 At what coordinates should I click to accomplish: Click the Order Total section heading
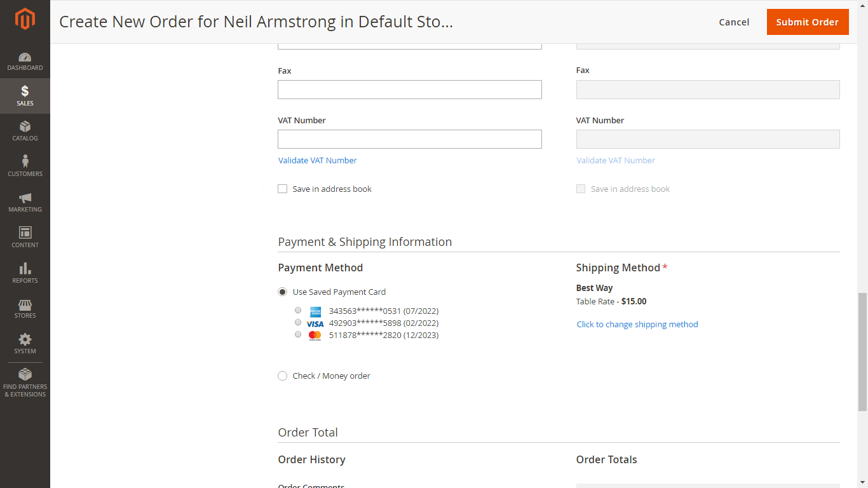pyautogui.click(x=308, y=433)
